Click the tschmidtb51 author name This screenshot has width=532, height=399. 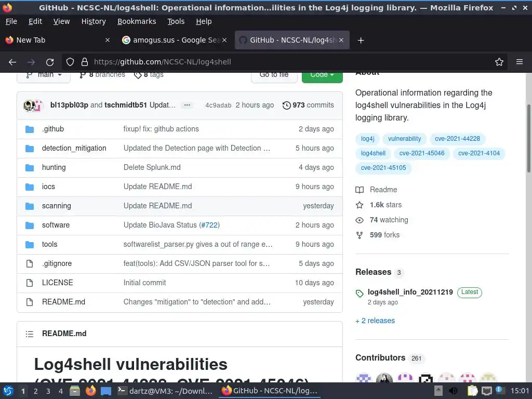[126, 105]
